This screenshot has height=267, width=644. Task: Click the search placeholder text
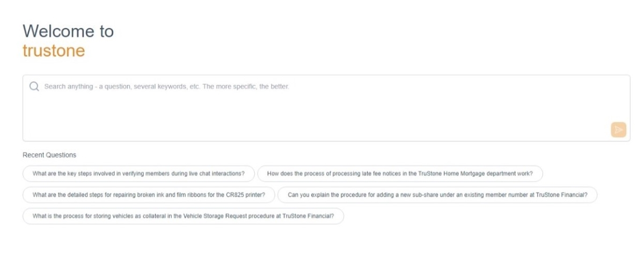(166, 86)
